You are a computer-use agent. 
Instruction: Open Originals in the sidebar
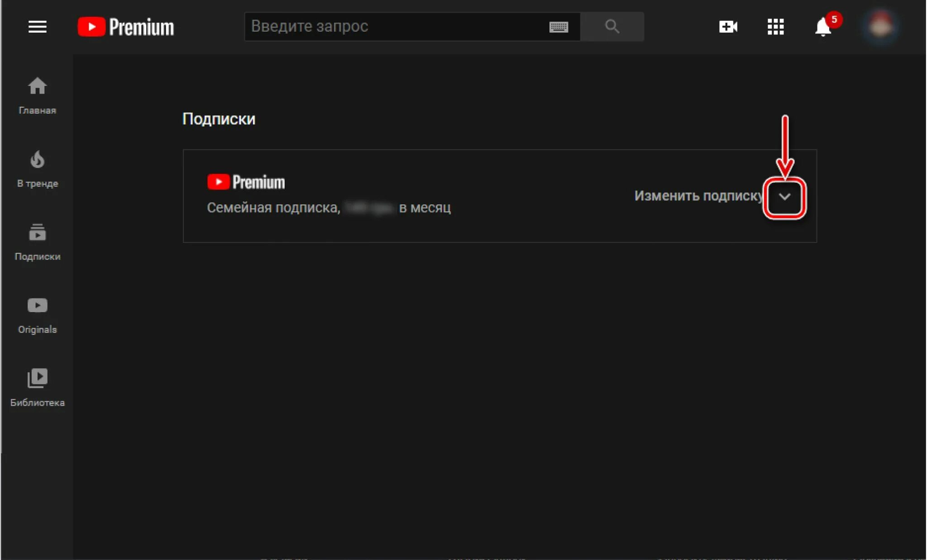click(37, 315)
